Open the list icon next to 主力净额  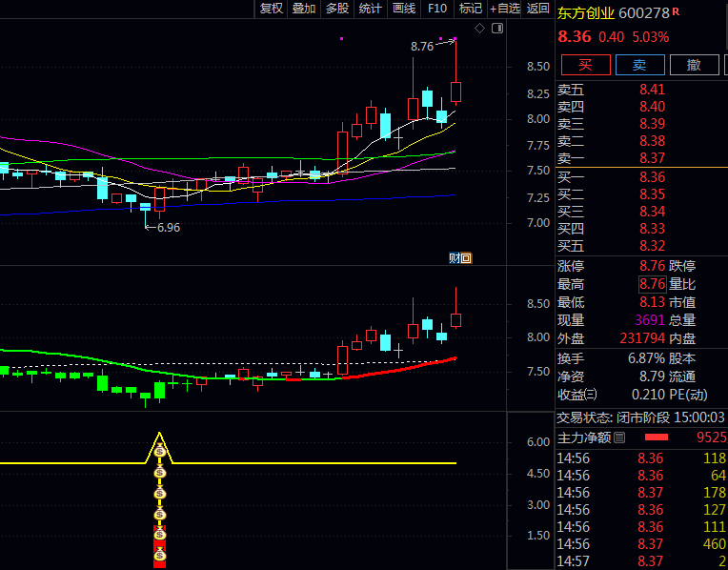619,438
